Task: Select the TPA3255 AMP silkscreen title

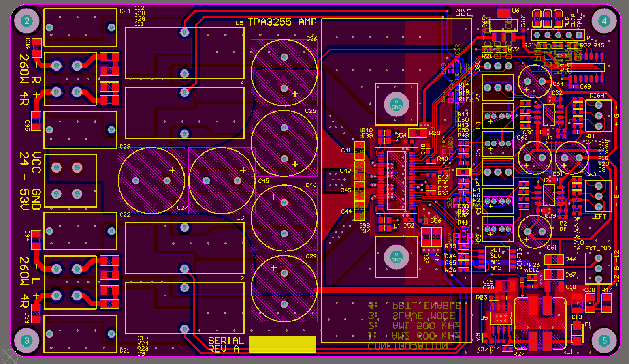Action: click(x=282, y=22)
